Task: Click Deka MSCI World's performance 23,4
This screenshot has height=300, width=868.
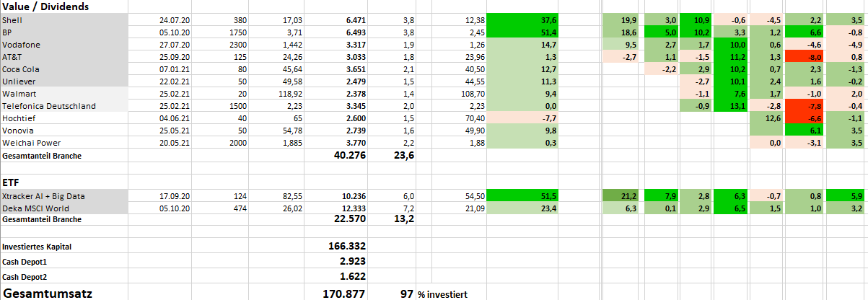Action: pyautogui.click(x=523, y=208)
